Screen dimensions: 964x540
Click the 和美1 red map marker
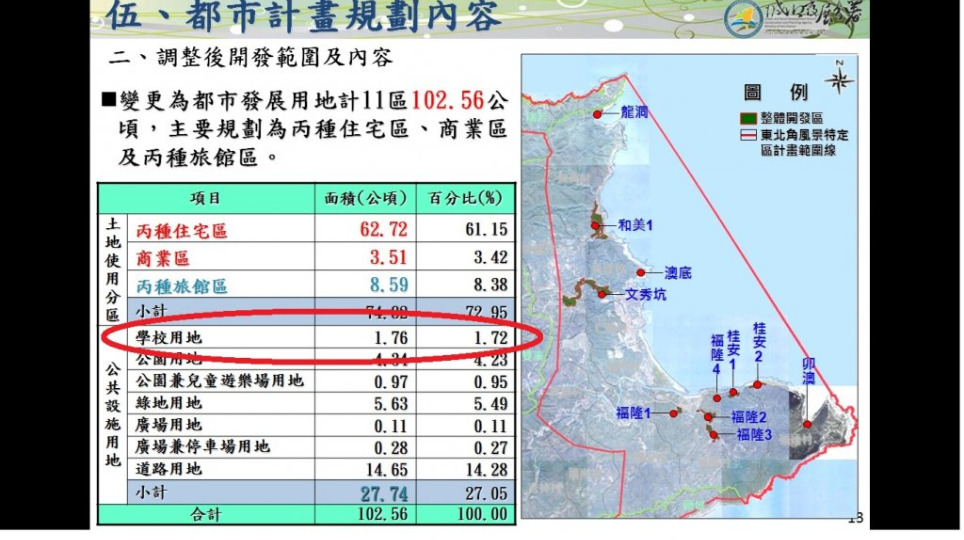pyautogui.click(x=596, y=227)
